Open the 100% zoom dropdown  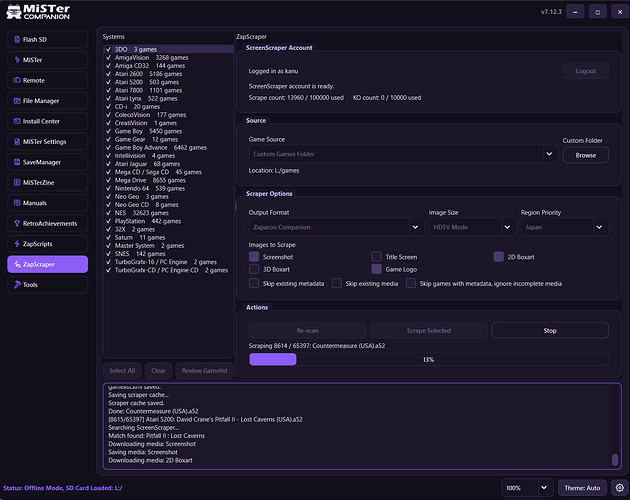[544, 488]
